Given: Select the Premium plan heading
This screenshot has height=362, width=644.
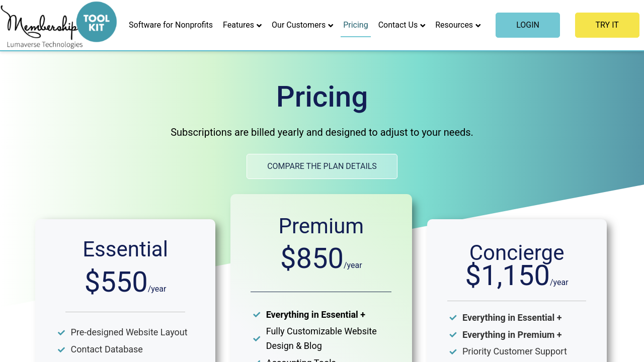Looking at the screenshot, I should [321, 226].
